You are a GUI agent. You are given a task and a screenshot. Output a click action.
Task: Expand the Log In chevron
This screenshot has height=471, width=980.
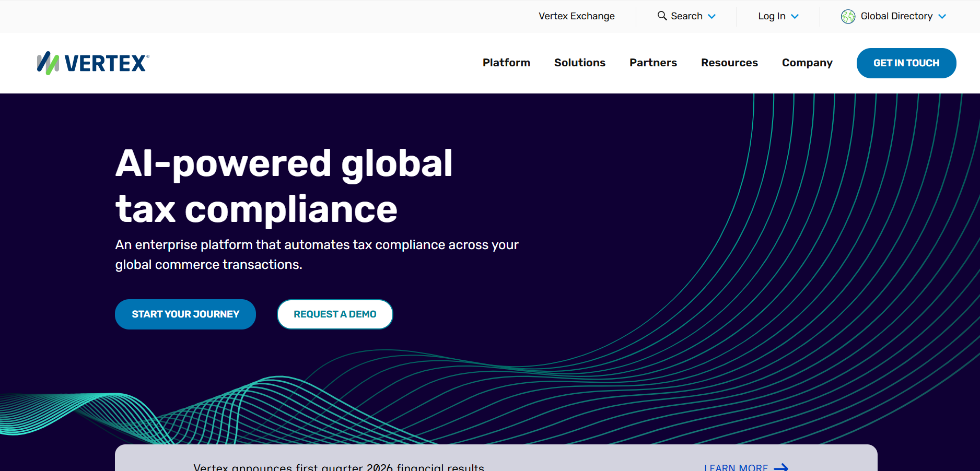[795, 17]
